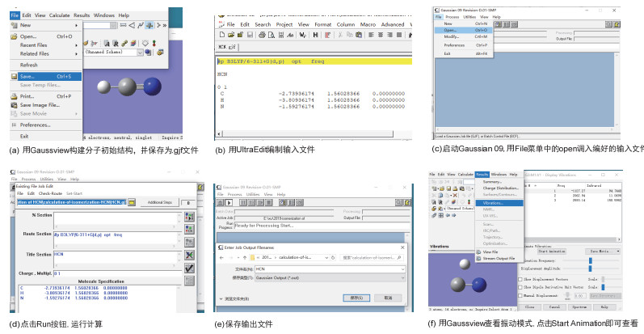Click the Print icon in UltraEdit toolbar
The image size is (644, 334).
[262, 35]
